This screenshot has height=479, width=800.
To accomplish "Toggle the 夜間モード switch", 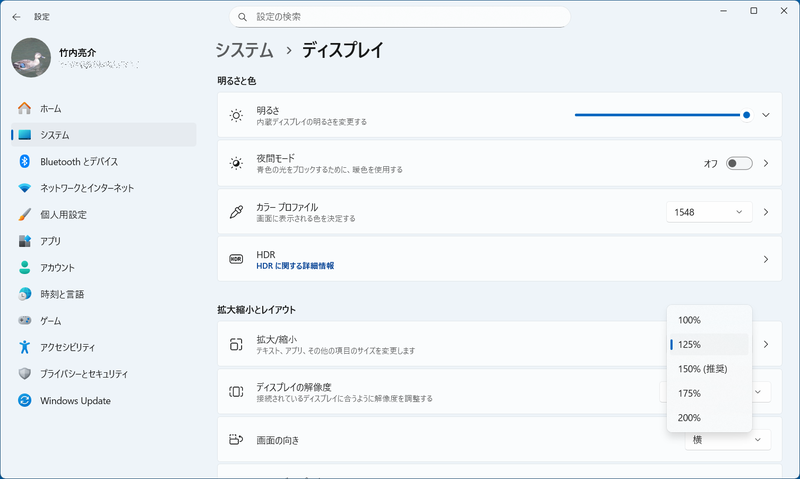I will click(739, 163).
